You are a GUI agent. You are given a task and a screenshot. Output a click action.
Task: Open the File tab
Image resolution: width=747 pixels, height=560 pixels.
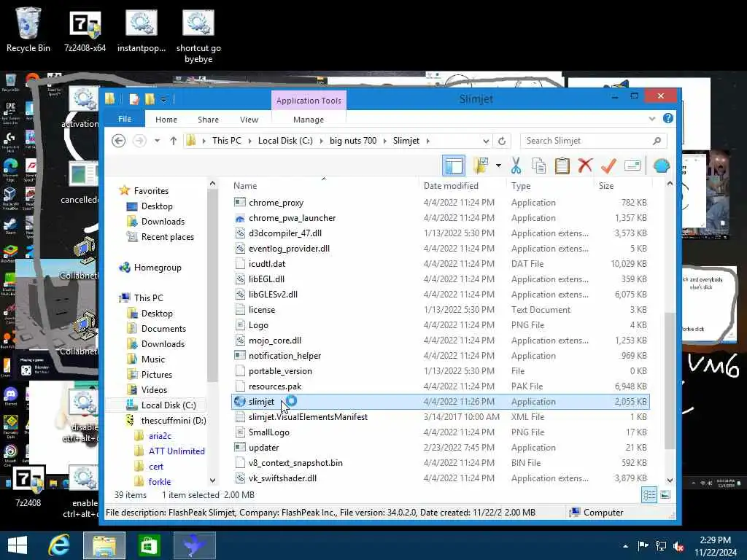124,119
